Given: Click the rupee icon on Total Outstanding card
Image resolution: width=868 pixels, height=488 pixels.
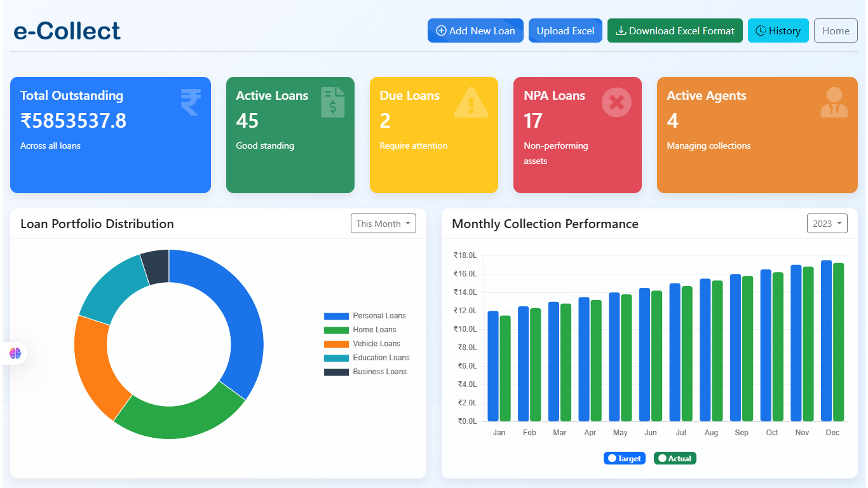Looking at the screenshot, I should [x=190, y=102].
